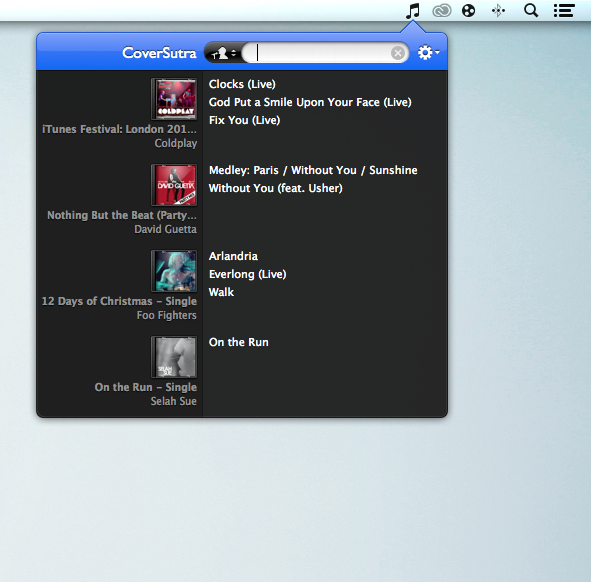The width and height of the screenshot is (591, 582).
Task: Click the artist name Foo Fighters
Action: tap(167, 315)
